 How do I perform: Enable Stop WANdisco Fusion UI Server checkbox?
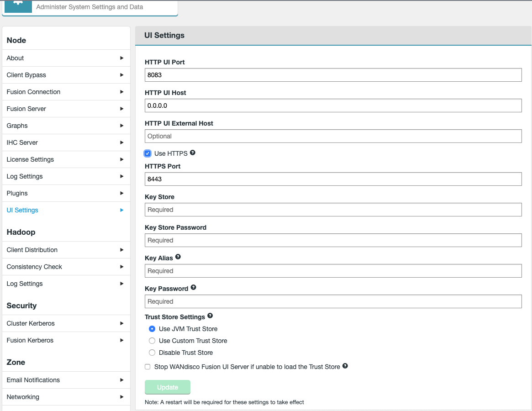tap(147, 367)
